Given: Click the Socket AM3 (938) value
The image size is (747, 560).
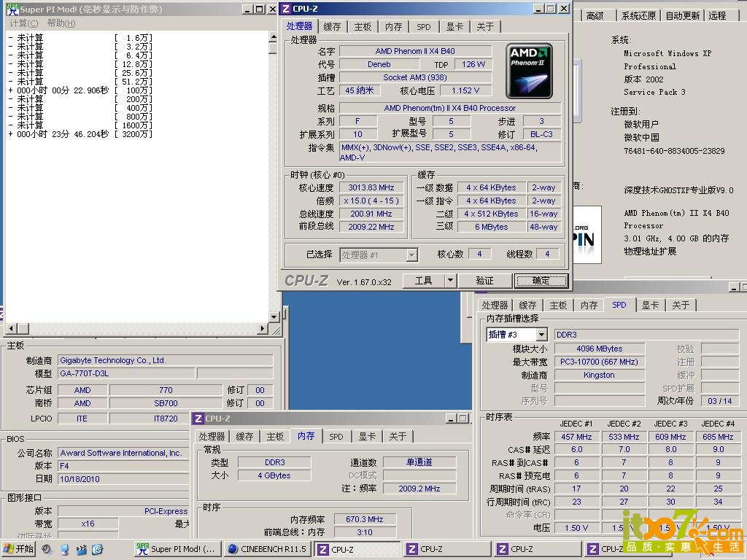Looking at the screenshot, I should pyautogui.click(x=415, y=77).
